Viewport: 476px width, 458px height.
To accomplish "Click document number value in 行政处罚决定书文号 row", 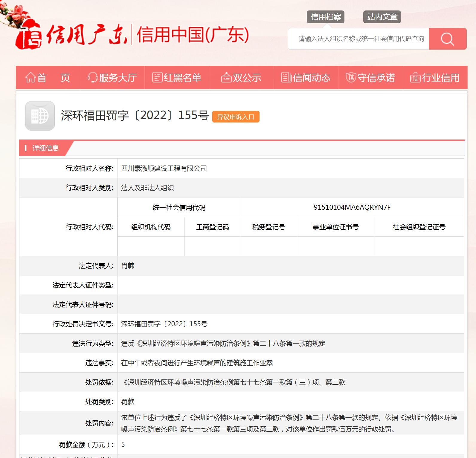I will coord(164,324).
